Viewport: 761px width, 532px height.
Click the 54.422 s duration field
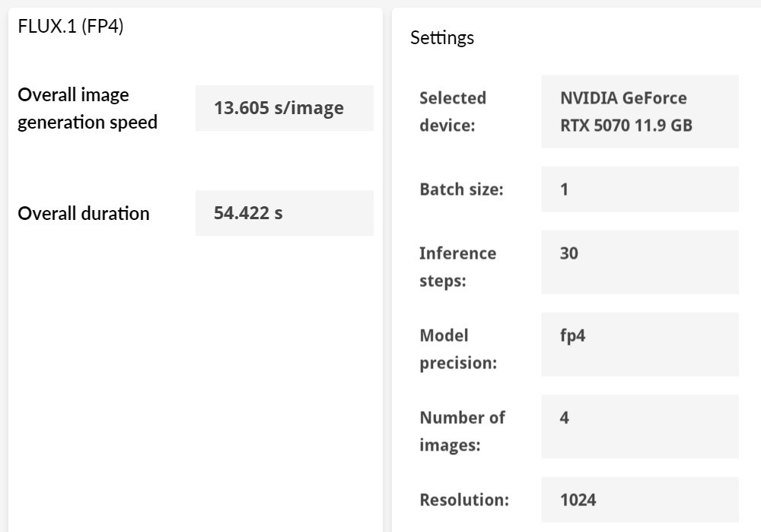284,213
